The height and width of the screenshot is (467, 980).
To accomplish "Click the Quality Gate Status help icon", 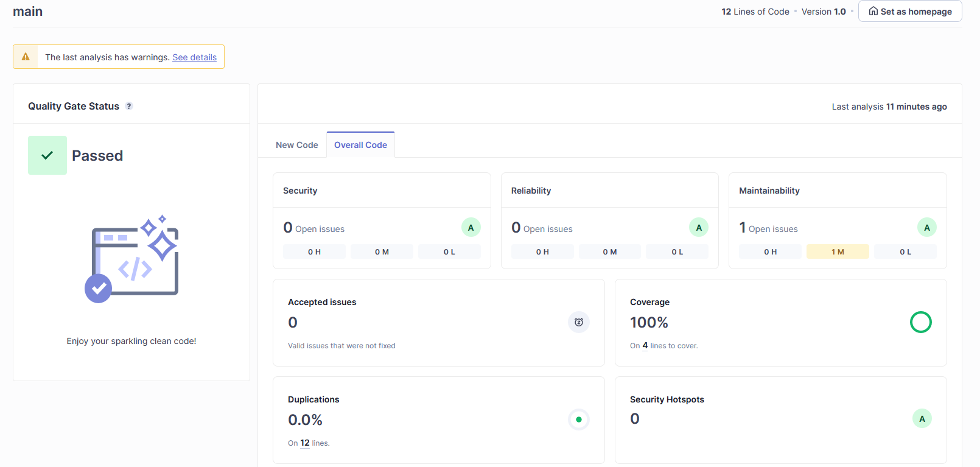I will 129,106.
